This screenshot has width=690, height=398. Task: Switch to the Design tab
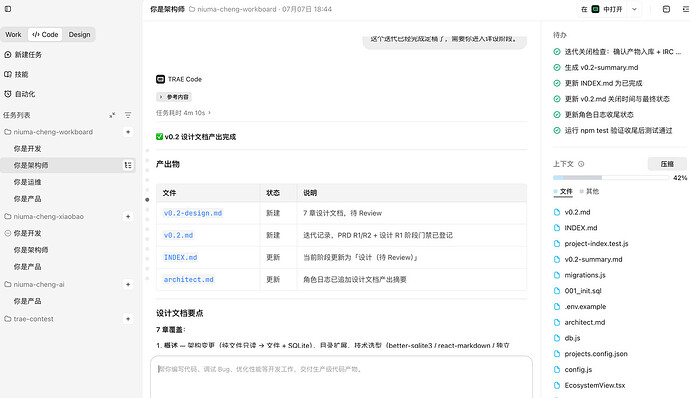click(79, 34)
